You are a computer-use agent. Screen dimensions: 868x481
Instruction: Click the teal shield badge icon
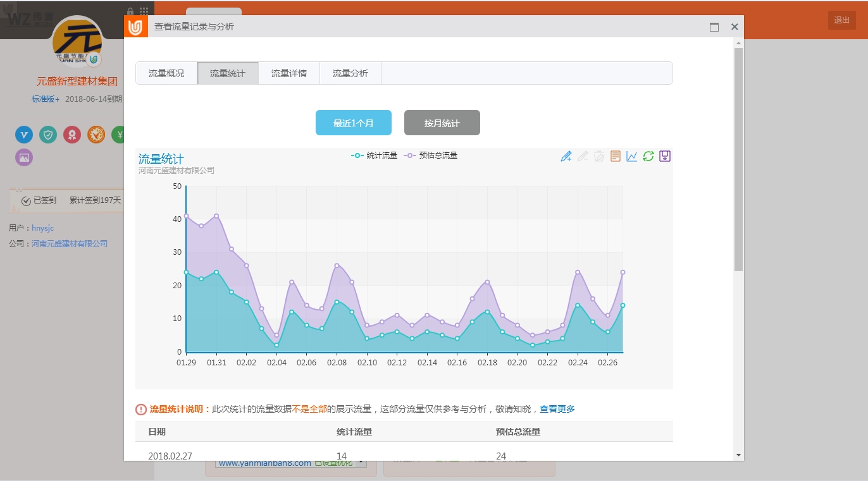tap(48, 135)
